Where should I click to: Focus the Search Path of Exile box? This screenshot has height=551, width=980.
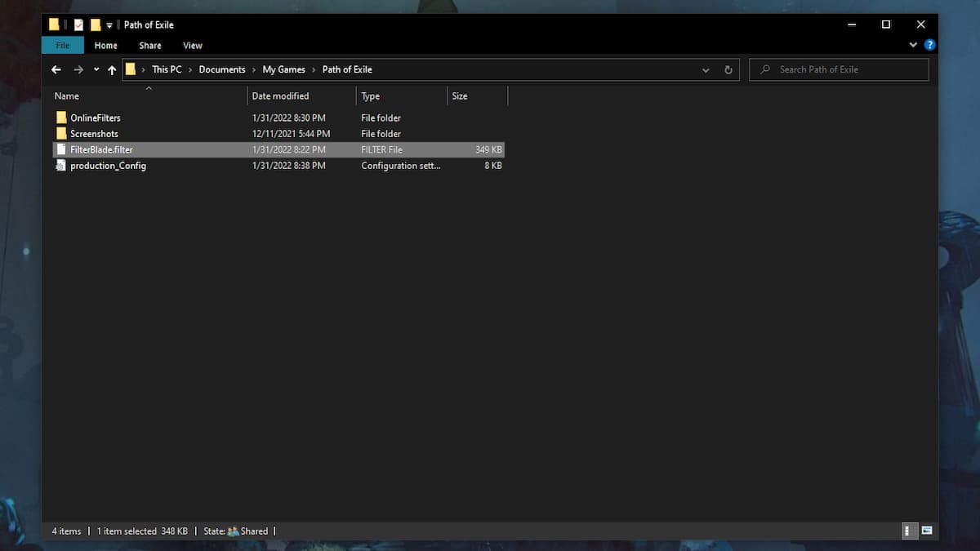(839, 70)
